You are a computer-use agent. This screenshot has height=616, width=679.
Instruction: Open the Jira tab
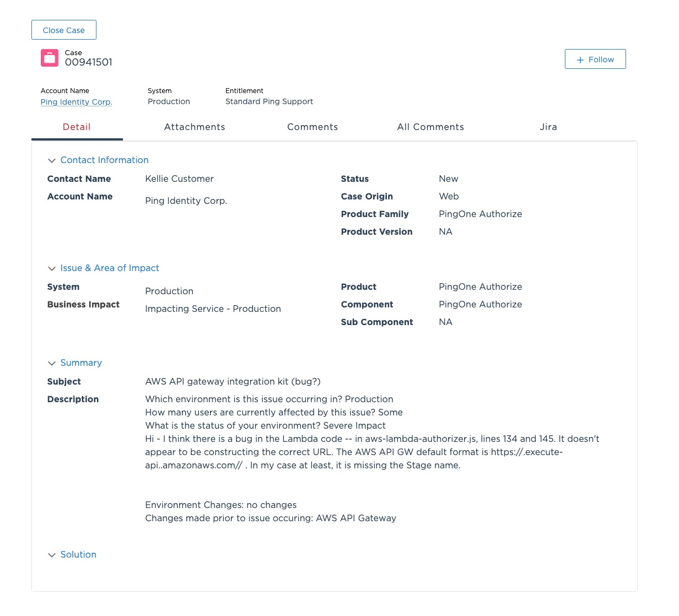pyautogui.click(x=548, y=127)
